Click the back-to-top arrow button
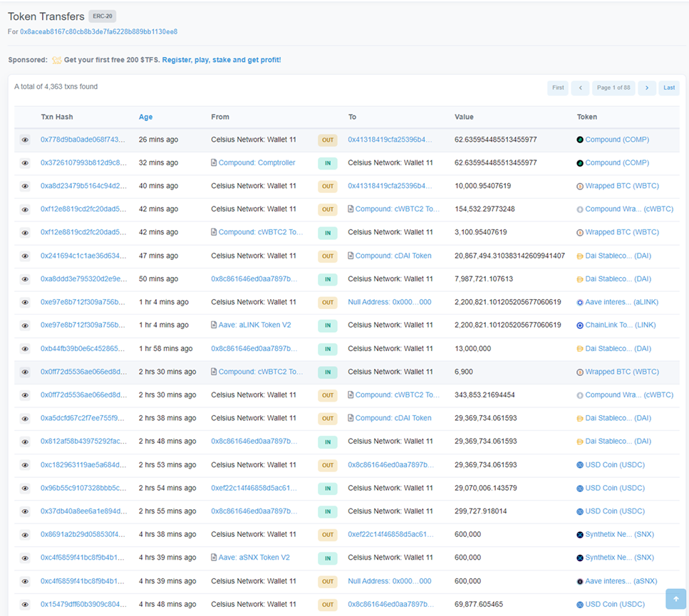The image size is (689, 616). (x=675, y=599)
